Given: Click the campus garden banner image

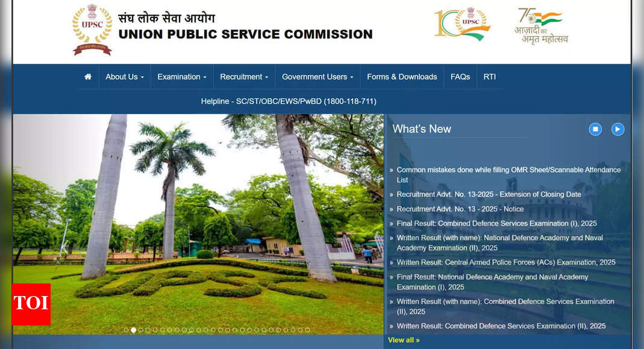Looking at the screenshot, I should [x=199, y=223].
